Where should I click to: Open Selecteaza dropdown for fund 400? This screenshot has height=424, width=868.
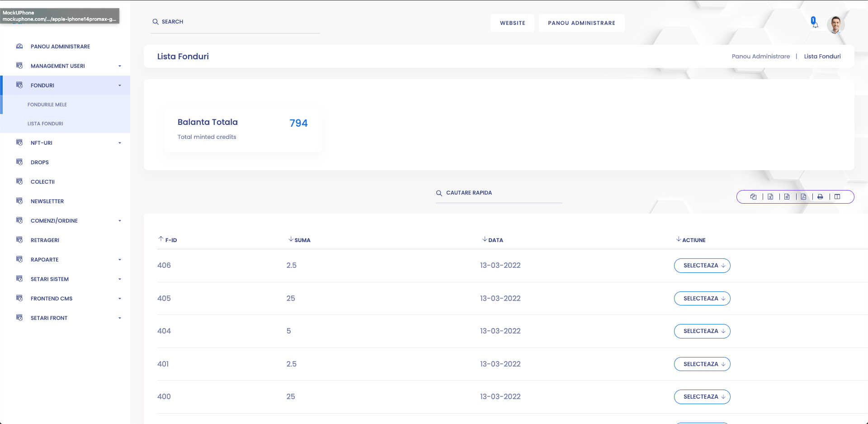(x=702, y=397)
